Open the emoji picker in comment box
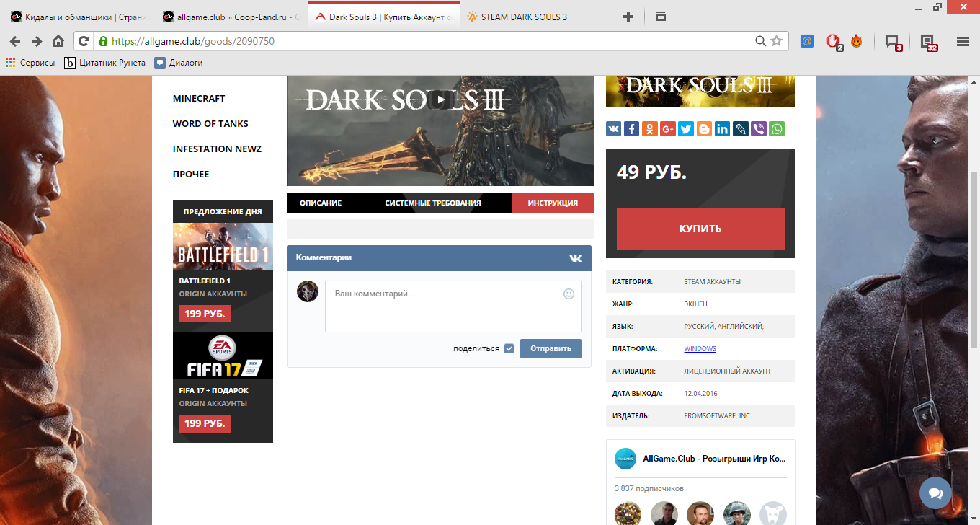The image size is (980, 525). [569, 294]
